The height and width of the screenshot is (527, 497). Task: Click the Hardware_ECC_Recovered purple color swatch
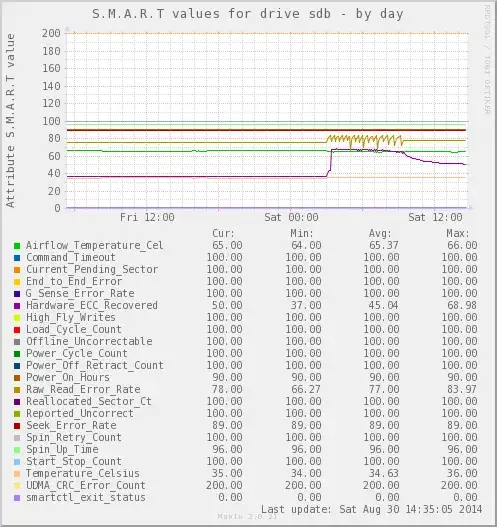coord(17,306)
